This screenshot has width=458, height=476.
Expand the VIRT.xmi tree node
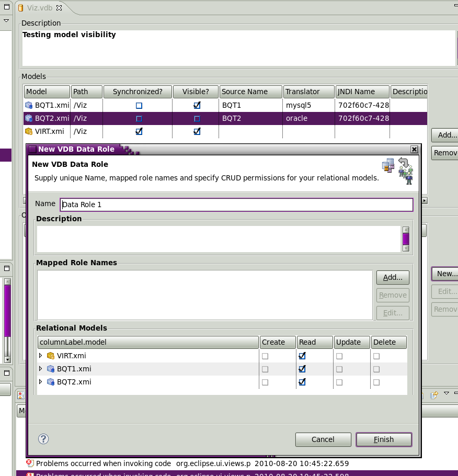[x=40, y=356]
